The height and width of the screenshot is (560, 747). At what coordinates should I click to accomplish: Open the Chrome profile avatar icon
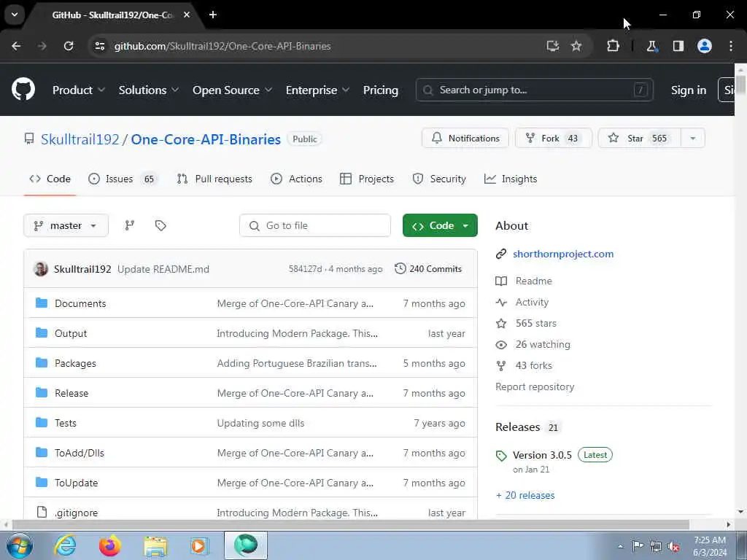[x=705, y=46]
